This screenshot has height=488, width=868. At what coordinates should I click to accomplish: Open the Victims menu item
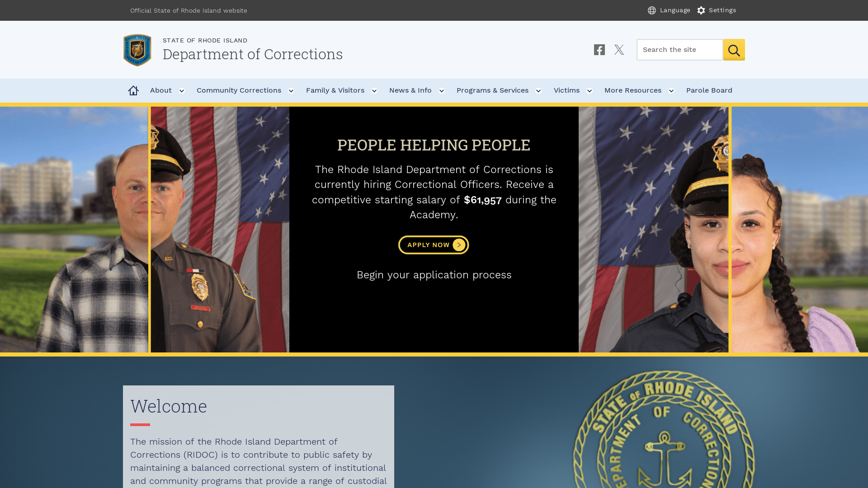click(566, 90)
